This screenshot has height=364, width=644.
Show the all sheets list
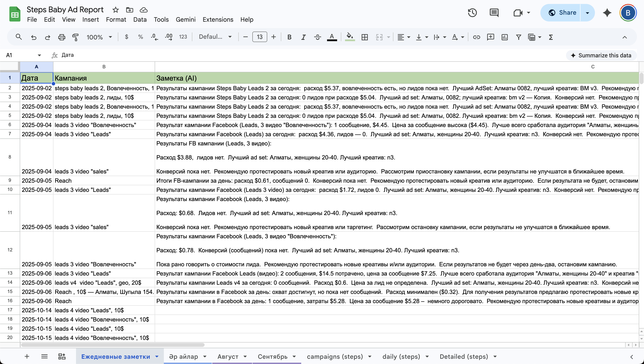tap(44, 356)
